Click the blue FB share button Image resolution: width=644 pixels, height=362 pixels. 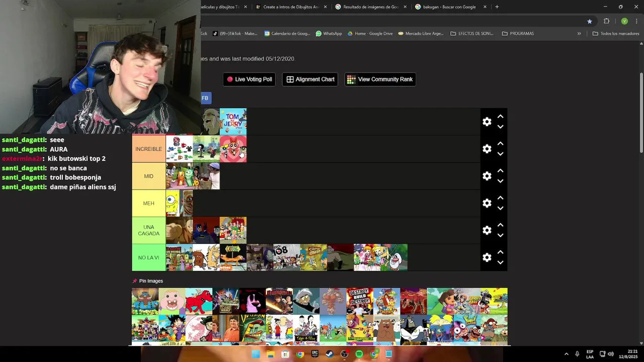pyautogui.click(x=205, y=98)
